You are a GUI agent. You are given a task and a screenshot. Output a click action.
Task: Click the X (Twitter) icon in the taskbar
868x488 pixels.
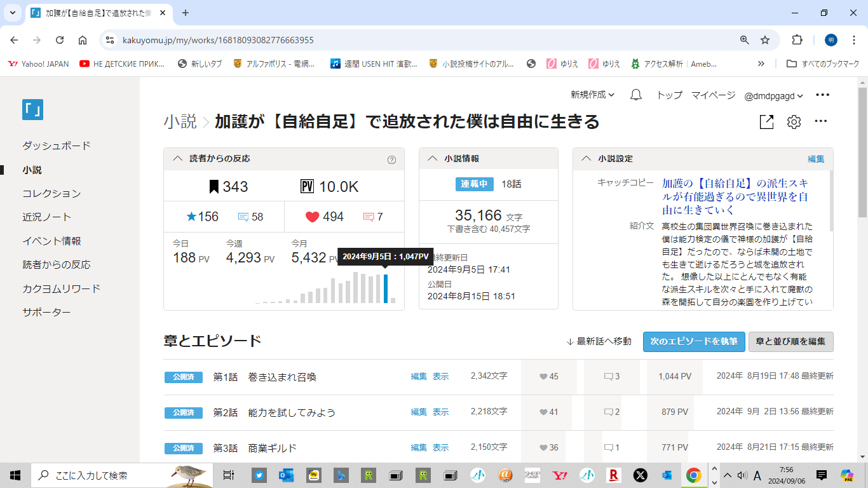[x=640, y=475]
